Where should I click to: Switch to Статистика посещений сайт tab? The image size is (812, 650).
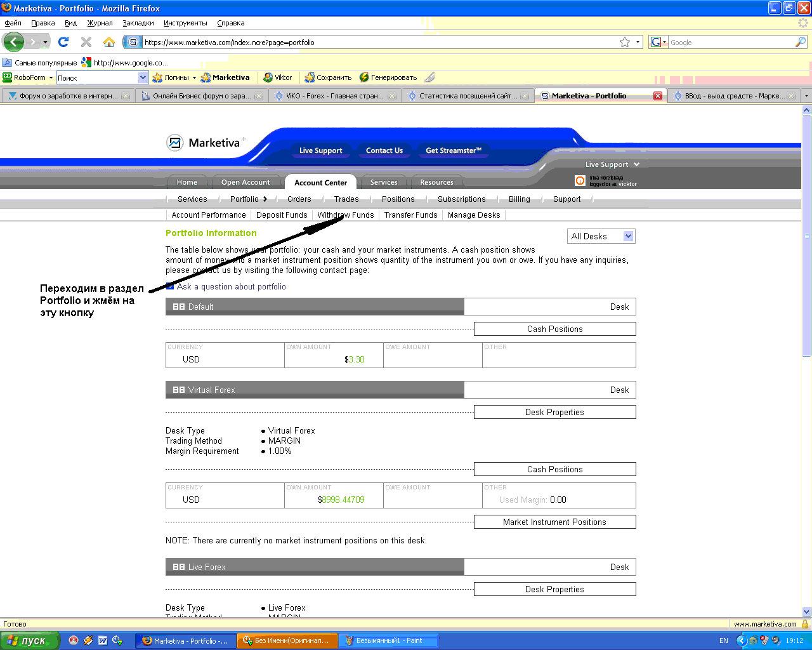(x=468, y=96)
